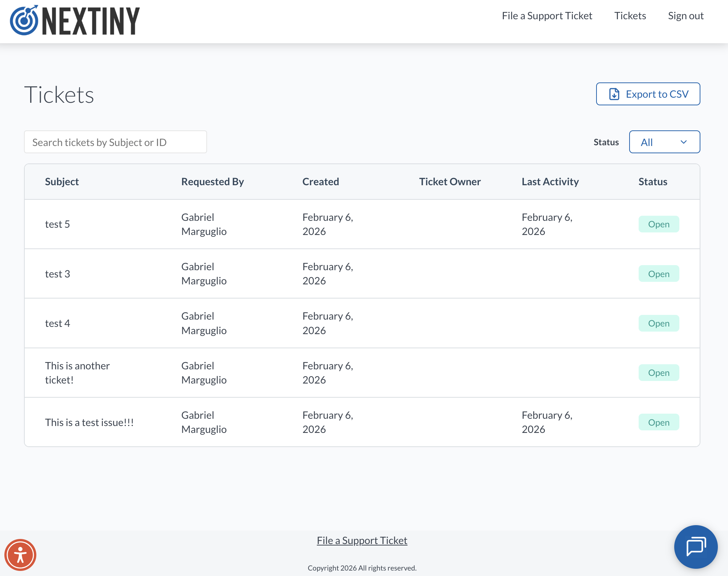Click the download icon on Export to CSV

click(614, 94)
